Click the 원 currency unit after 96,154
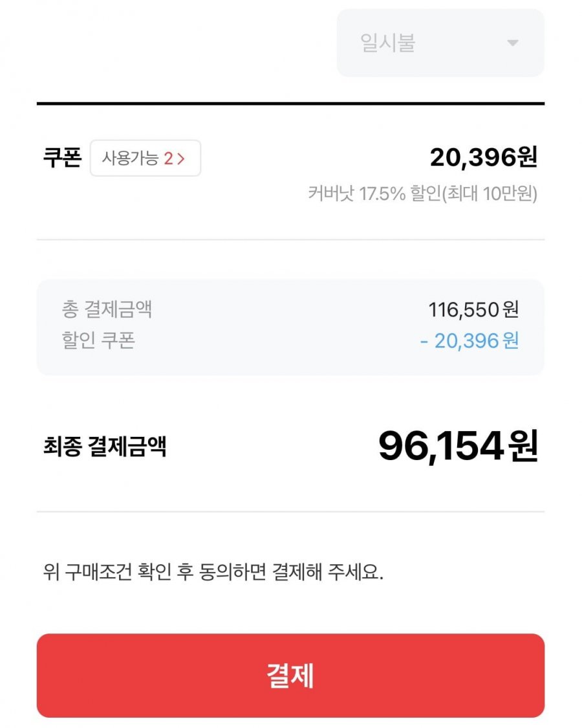582x728 pixels. (523, 446)
